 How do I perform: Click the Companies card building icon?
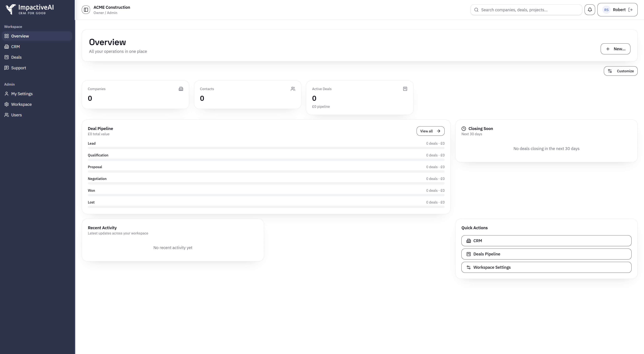(x=181, y=89)
